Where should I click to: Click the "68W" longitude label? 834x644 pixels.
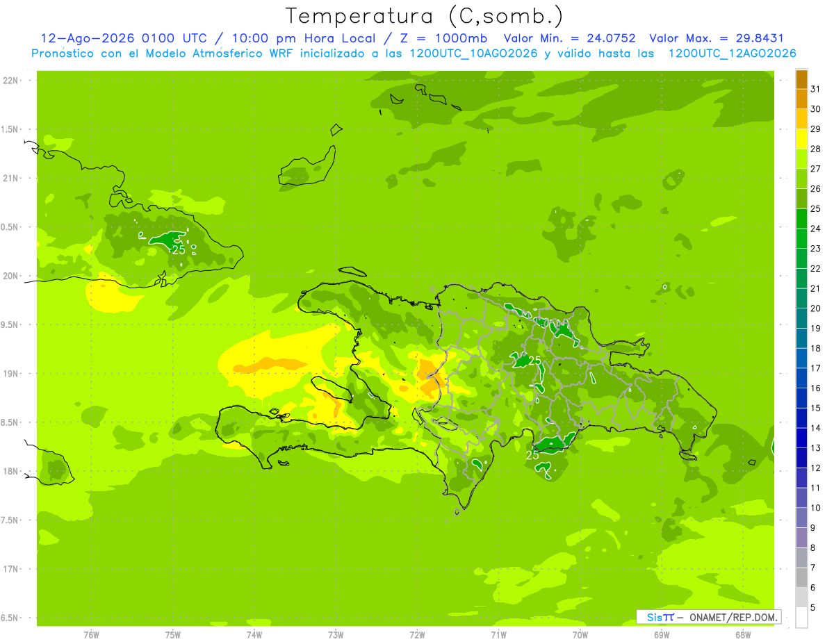pos(743,634)
